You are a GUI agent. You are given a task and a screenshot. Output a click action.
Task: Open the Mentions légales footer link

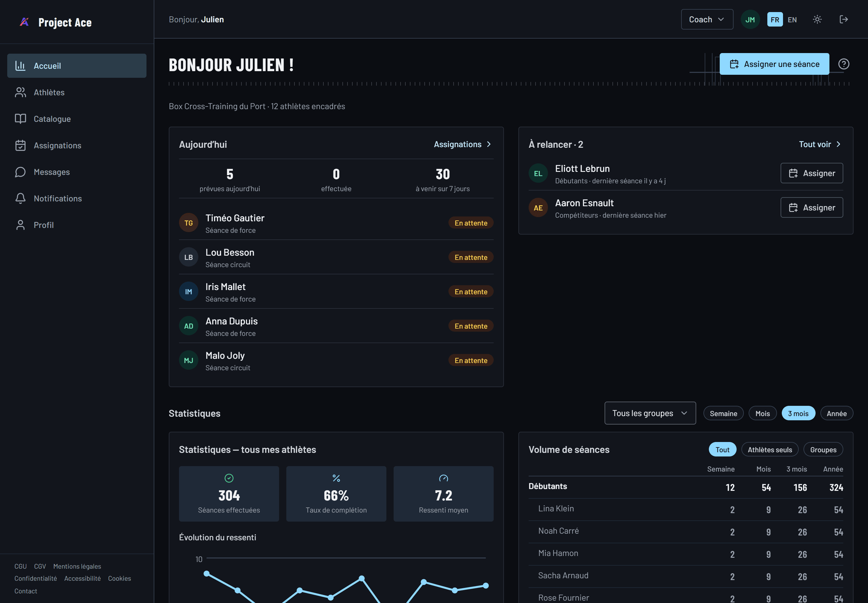77,566
